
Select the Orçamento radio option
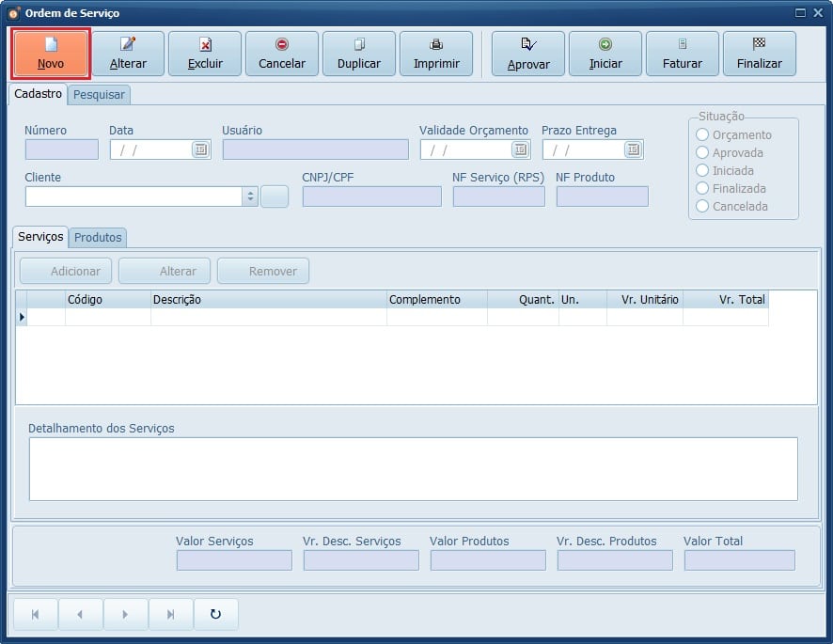pyautogui.click(x=702, y=135)
